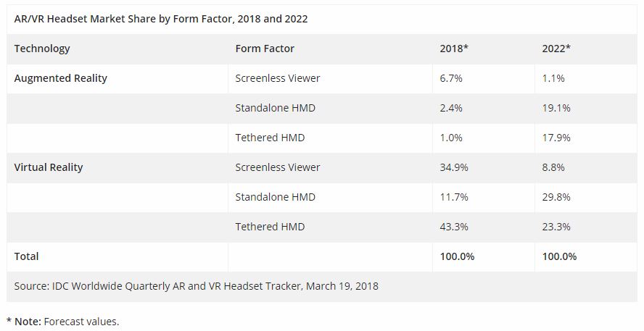Click the IDC Worldwide Quarterly source line

point(196,286)
